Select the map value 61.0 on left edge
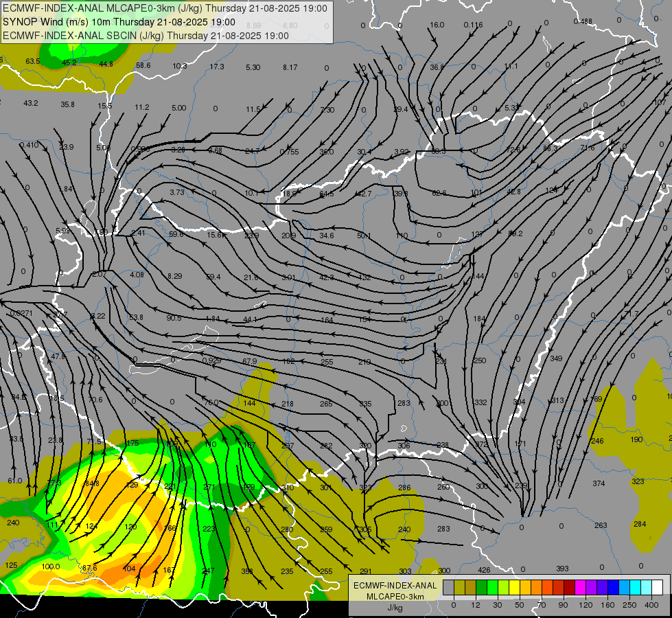The image size is (672, 618). (x=15, y=481)
